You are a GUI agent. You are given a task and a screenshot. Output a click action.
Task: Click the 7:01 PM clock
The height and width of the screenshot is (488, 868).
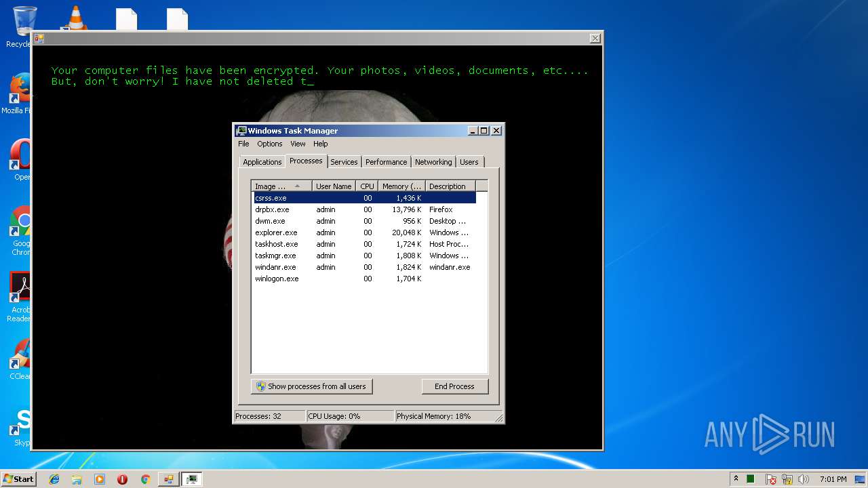coord(833,479)
